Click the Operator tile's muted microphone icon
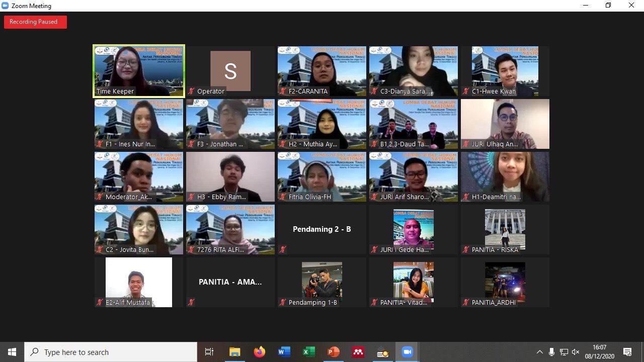This screenshot has width=644, height=362. click(191, 92)
